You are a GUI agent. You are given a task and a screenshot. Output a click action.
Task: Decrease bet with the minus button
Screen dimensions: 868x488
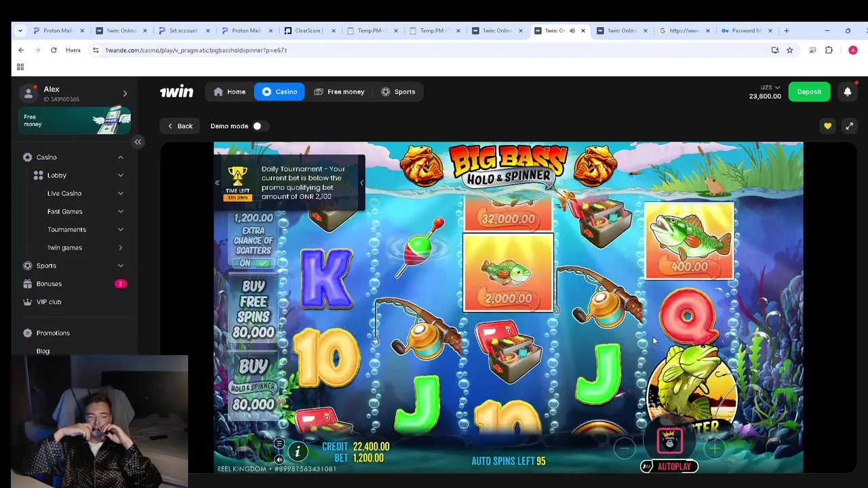(625, 448)
